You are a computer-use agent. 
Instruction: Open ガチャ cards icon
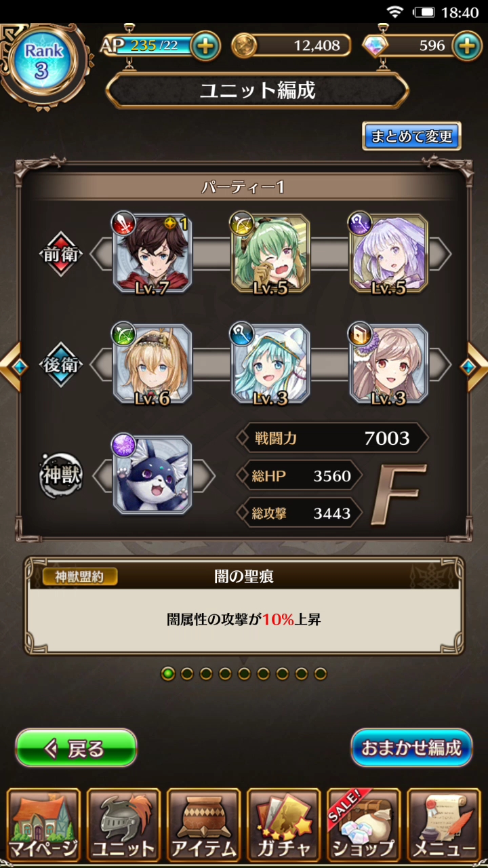click(284, 825)
